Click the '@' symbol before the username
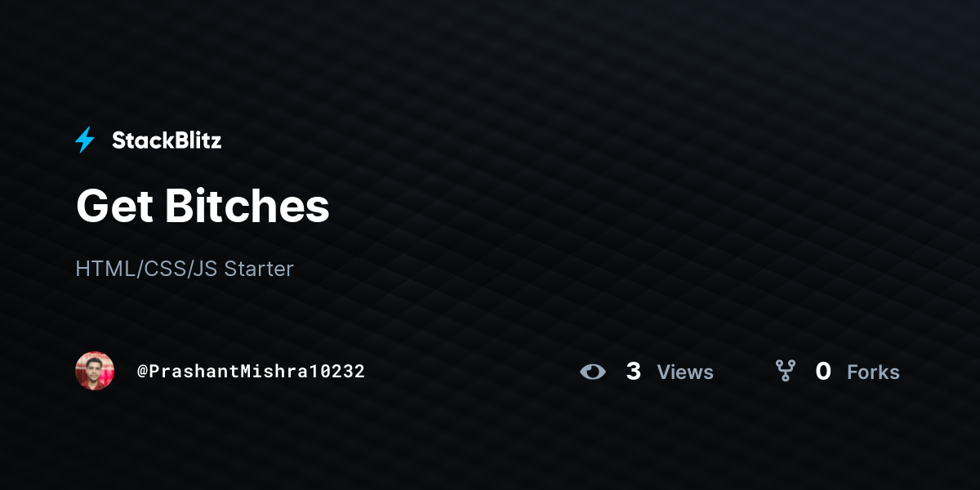980x490 pixels. 142,372
